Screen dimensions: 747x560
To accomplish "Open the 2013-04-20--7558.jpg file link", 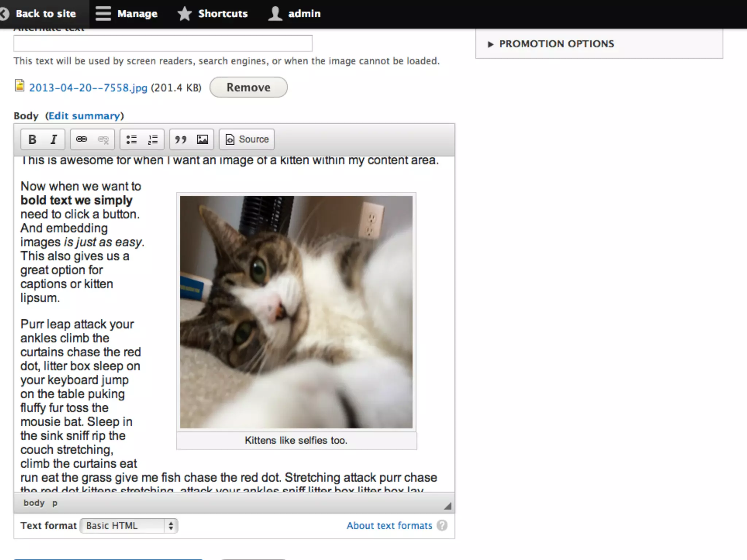I will (88, 88).
